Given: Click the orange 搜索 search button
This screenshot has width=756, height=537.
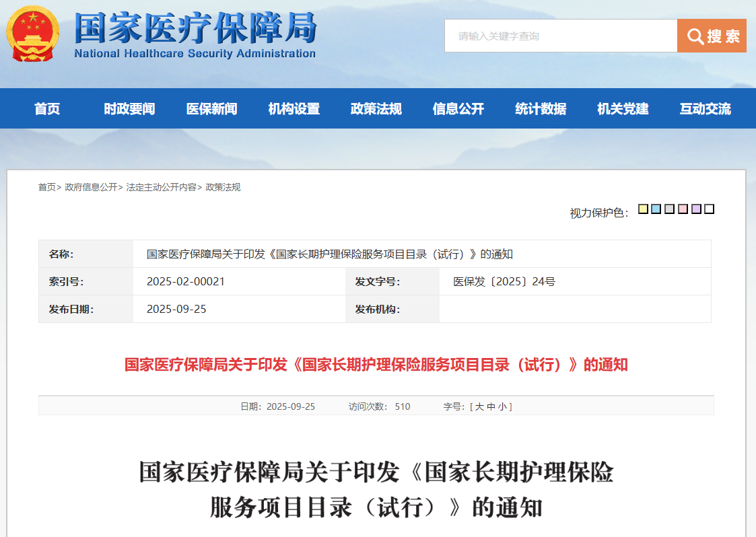Looking at the screenshot, I should (712, 36).
